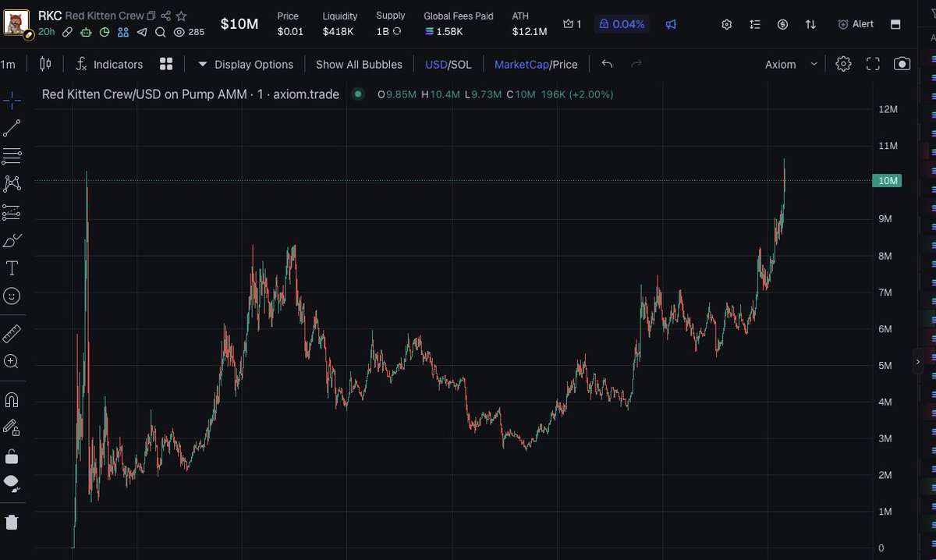Click the lock 0.04% badge

coord(622,24)
